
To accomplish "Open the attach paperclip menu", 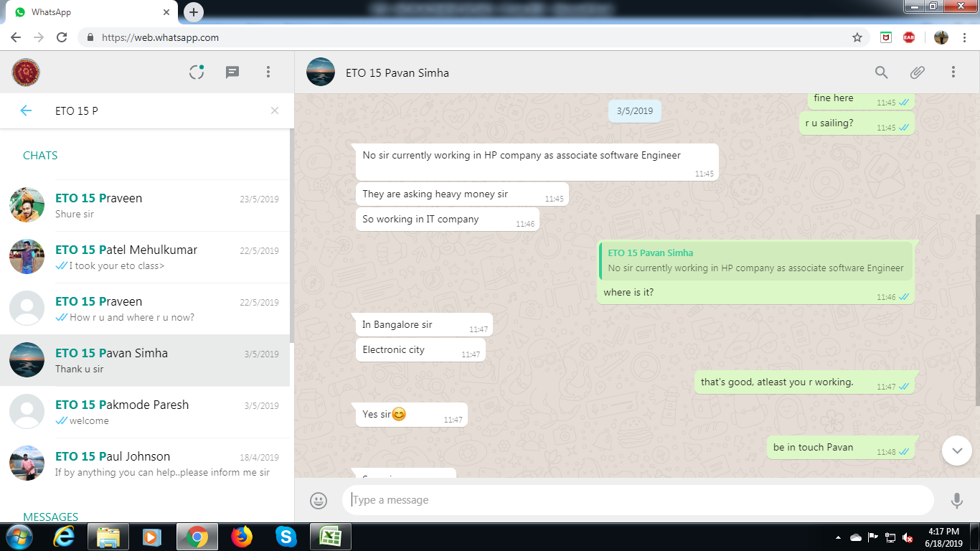I will pyautogui.click(x=918, y=72).
